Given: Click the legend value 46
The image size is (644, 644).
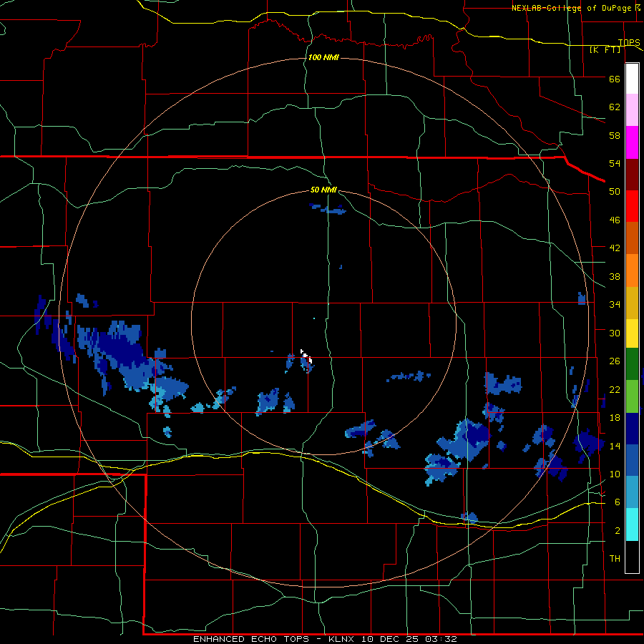Looking at the screenshot, I should [615, 220].
